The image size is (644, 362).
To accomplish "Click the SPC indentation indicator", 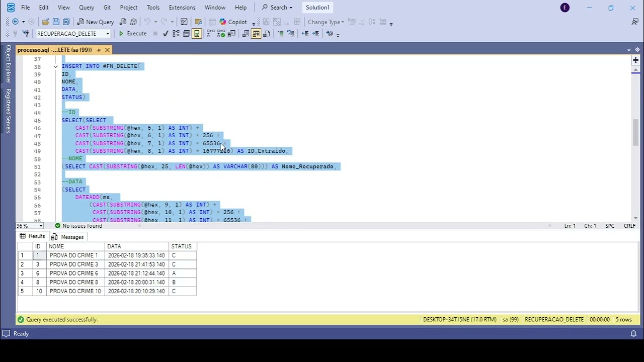I will [x=610, y=226].
